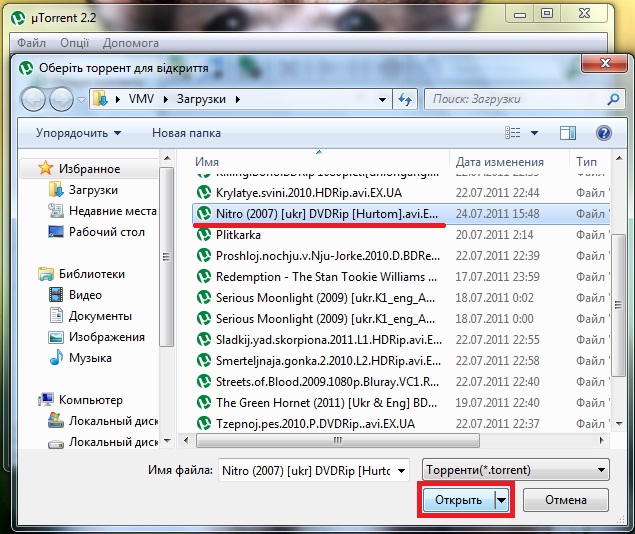Select Загрузки in the Favorites list

tap(93, 189)
